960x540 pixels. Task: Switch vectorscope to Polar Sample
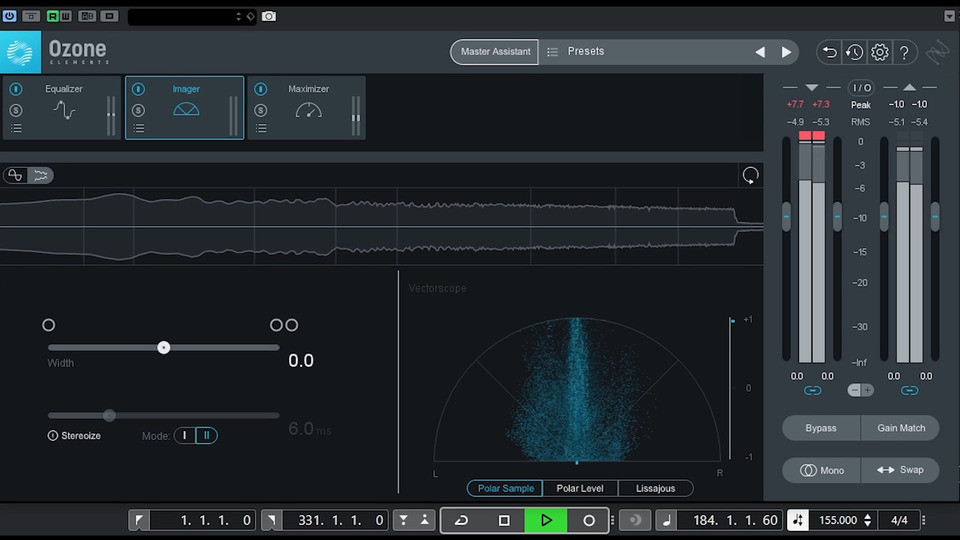tap(505, 488)
